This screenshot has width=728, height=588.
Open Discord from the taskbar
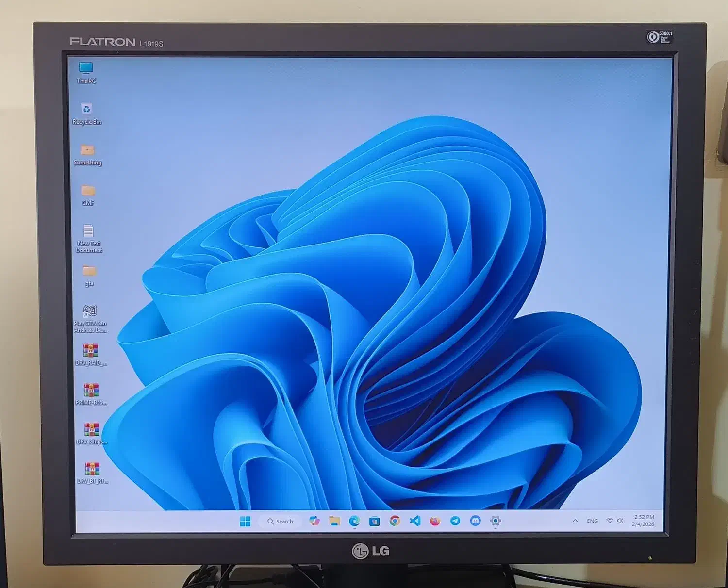(476, 521)
